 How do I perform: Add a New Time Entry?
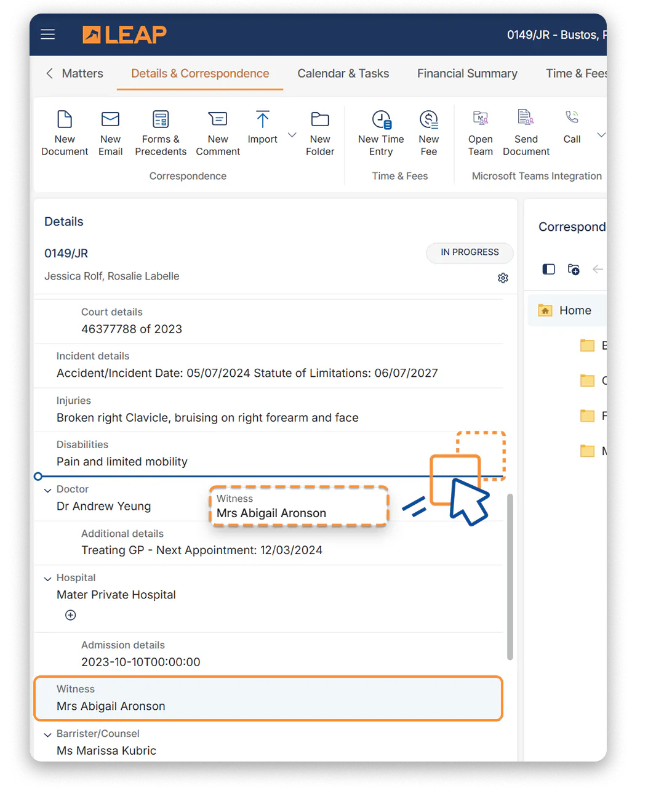[x=381, y=133]
